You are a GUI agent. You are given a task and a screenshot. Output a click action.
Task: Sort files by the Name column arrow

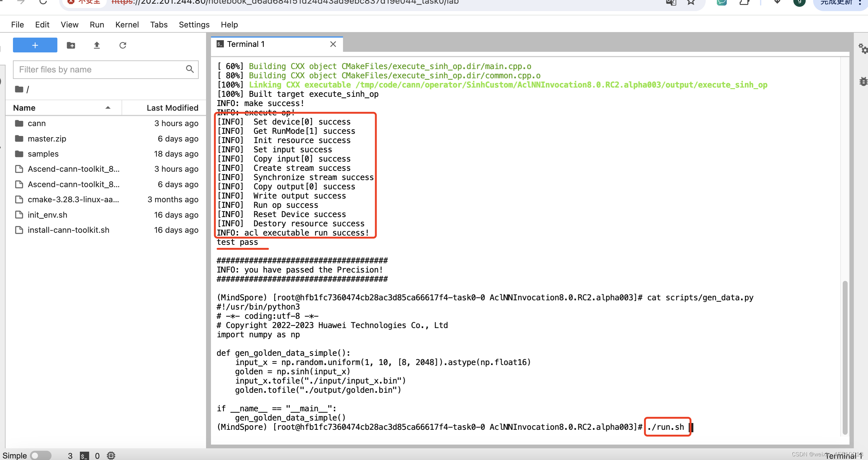click(108, 108)
